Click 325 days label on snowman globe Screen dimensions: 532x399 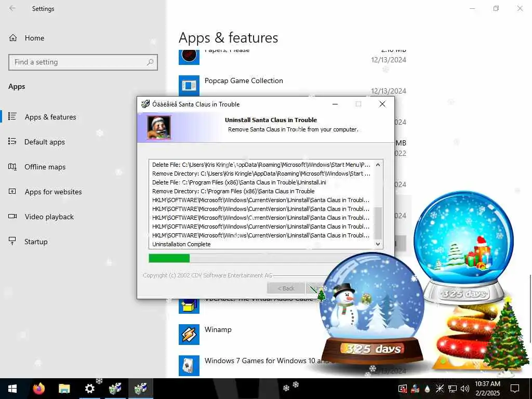[x=373, y=349]
